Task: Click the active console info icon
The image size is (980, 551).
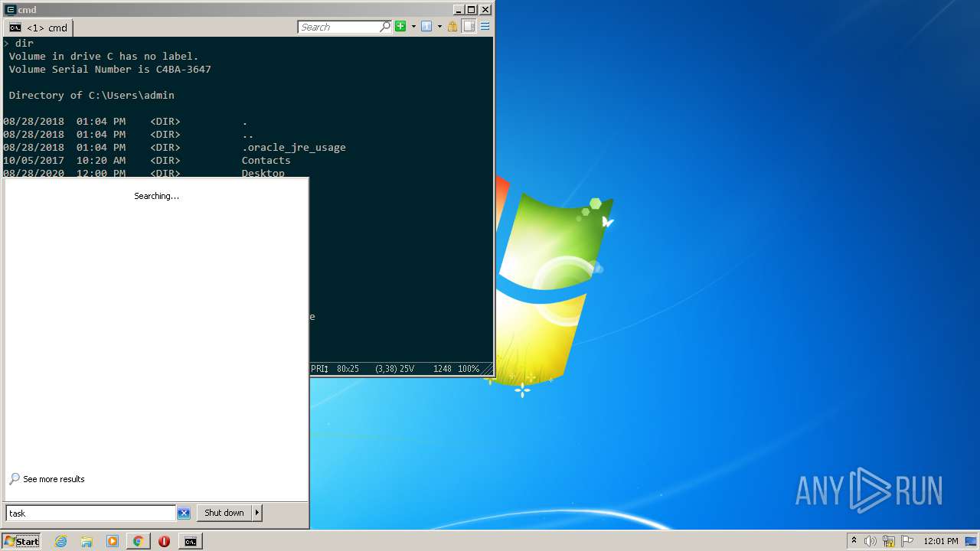Action: click(x=426, y=27)
